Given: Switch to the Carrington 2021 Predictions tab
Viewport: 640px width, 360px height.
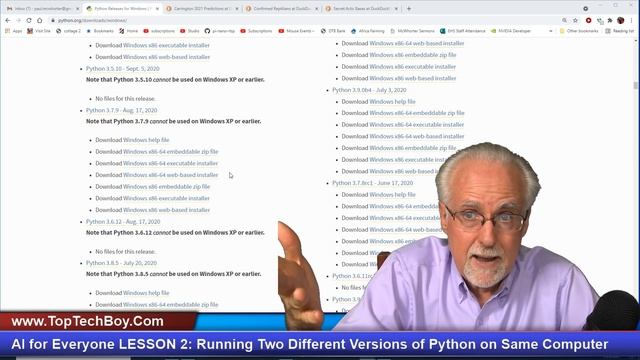Looking at the screenshot, I should [x=202, y=9].
